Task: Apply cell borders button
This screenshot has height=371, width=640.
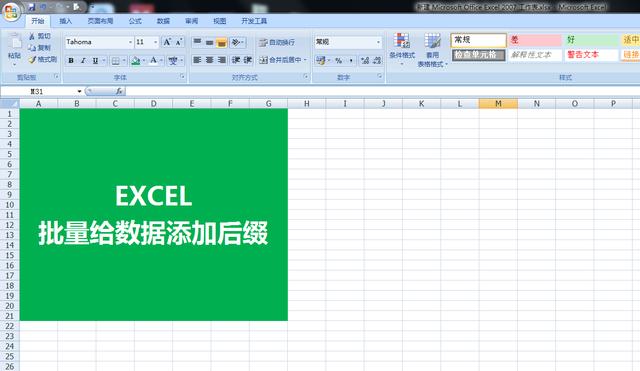Action: [x=116, y=61]
